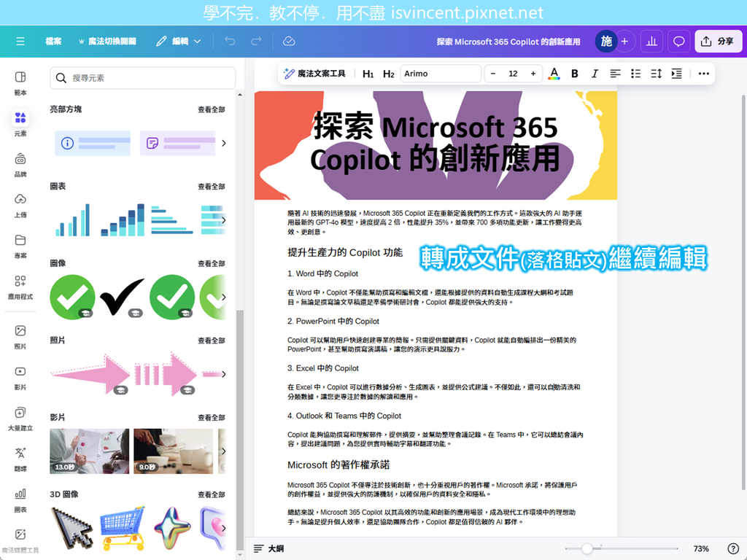Click the font size value 12

[513, 74]
